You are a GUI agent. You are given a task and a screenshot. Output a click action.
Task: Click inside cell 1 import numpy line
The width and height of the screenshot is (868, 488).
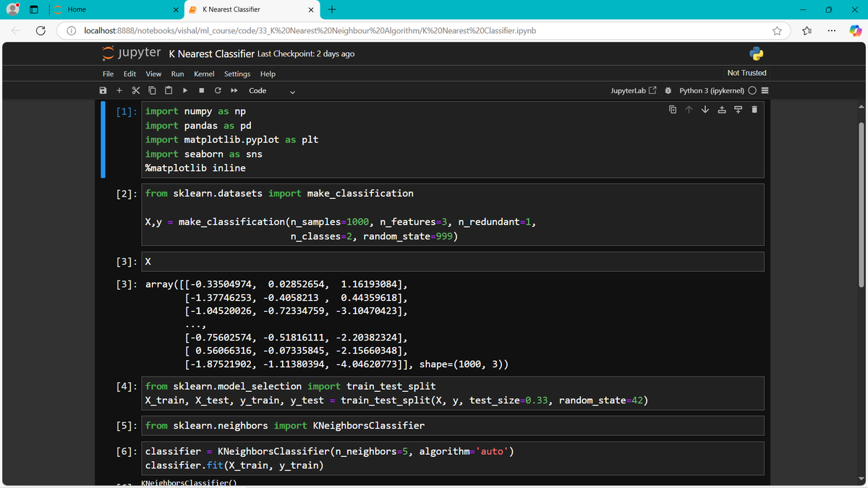[195, 111]
